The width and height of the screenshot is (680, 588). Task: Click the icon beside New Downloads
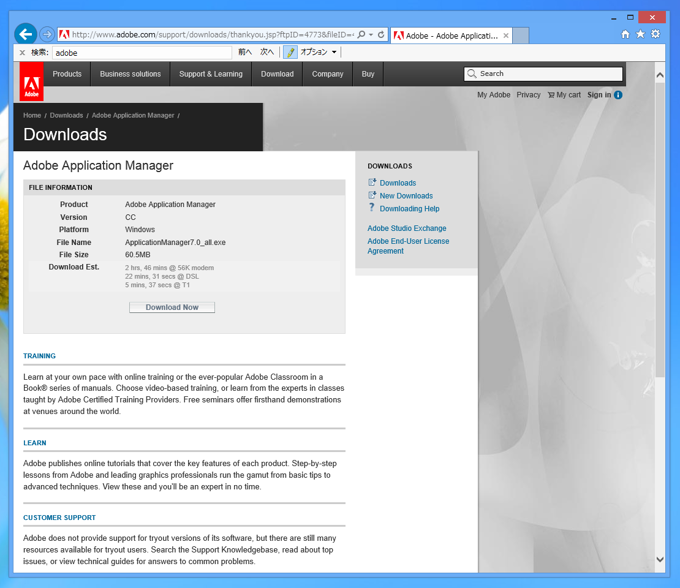coord(372,195)
